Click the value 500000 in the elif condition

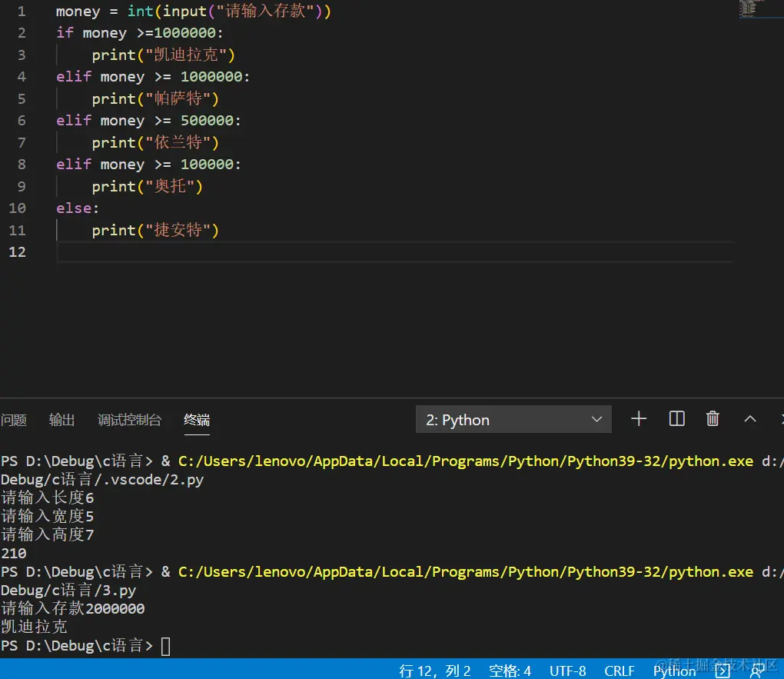[x=207, y=121]
